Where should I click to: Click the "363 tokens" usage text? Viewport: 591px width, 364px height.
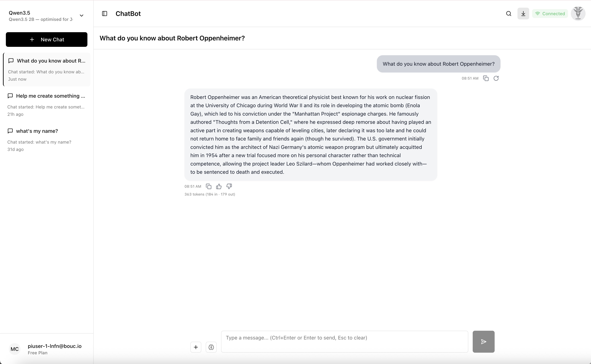[x=210, y=194]
